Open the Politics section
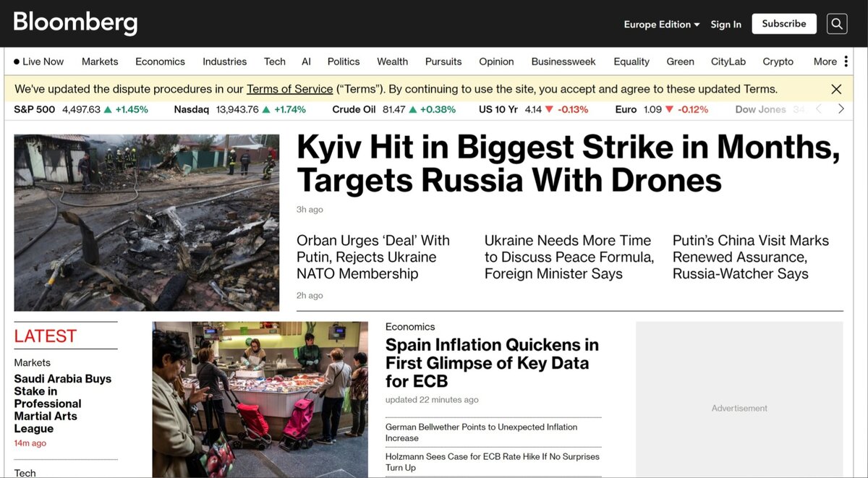The height and width of the screenshot is (478, 868). tap(344, 61)
